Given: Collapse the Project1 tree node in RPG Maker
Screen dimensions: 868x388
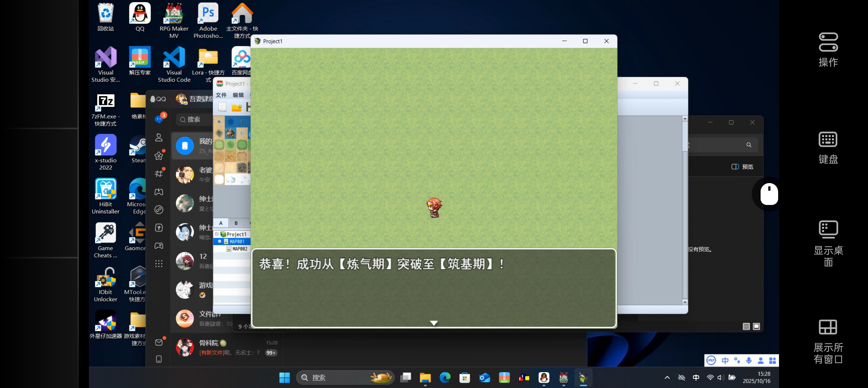Looking at the screenshot, I should point(217,234).
